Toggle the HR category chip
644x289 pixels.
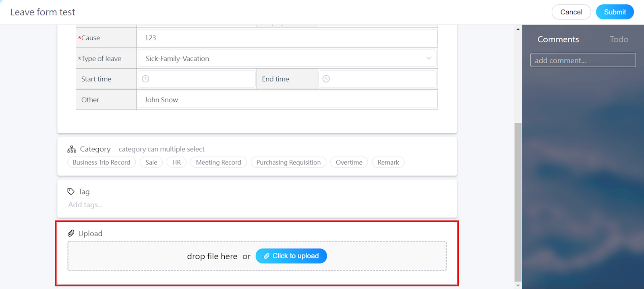(176, 162)
